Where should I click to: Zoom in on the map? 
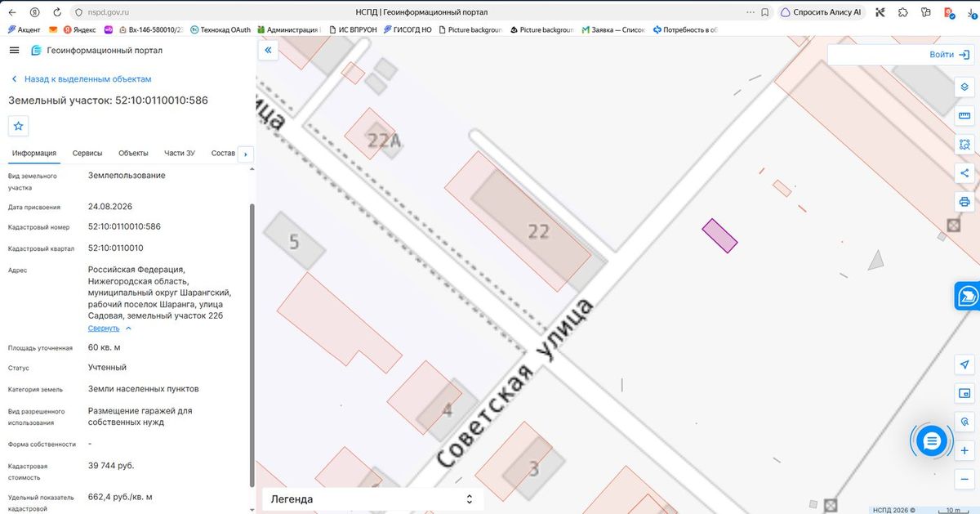[x=964, y=450]
